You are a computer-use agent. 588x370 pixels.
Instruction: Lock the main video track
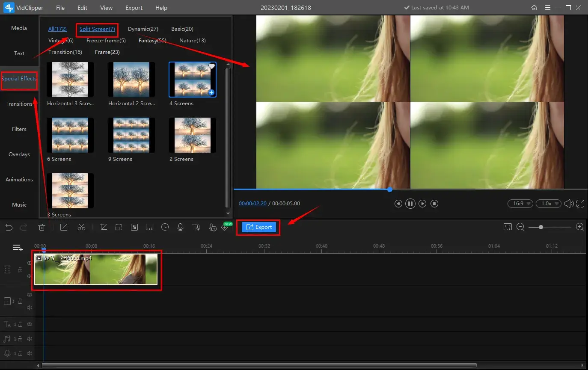click(x=20, y=269)
